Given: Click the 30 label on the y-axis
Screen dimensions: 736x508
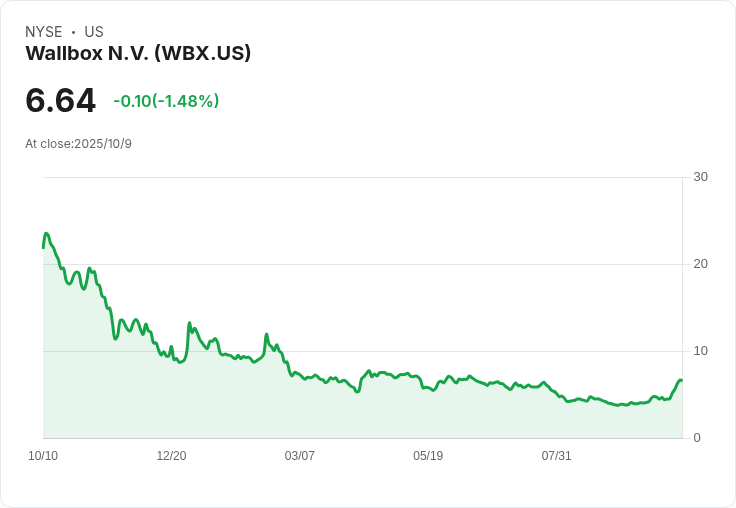Looking at the screenshot, I should (x=700, y=177).
